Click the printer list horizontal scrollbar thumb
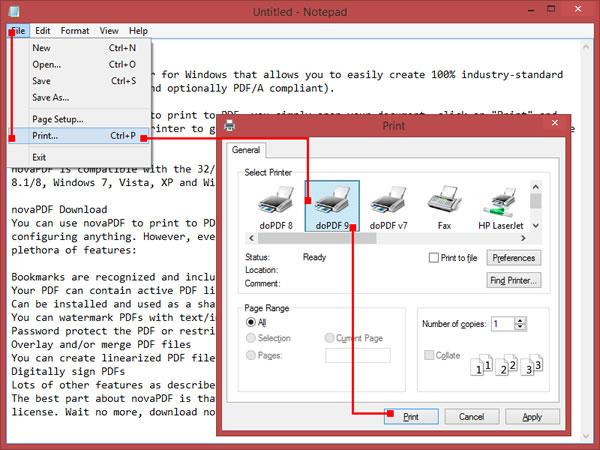The image size is (600, 450). click(317, 238)
